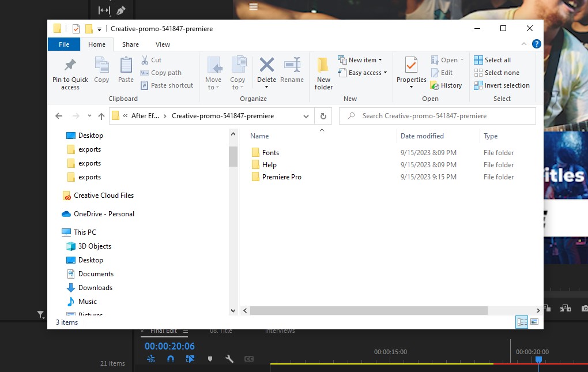Cut the selected item
The image size is (588, 372).
152,60
